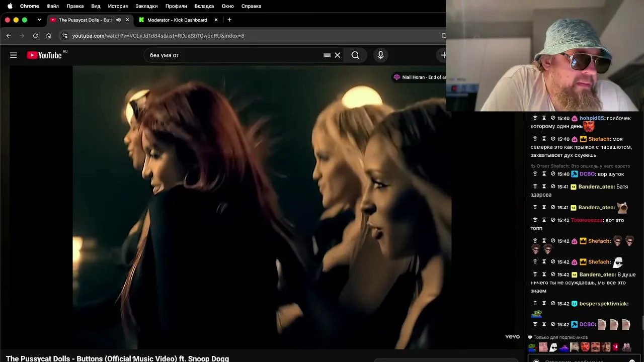
Task: Timeout DCBO on the 'вор шуток' message
Action: click(544, 174)
